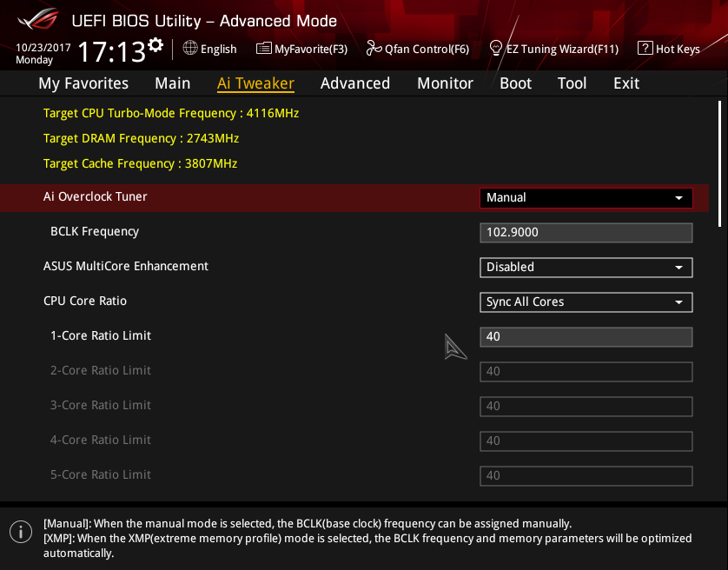The width and height of the screenshot is (728, 570).
Task: Click the vertical scrollbar thumb
Action: pyautogui.click(x=719, y=163)
